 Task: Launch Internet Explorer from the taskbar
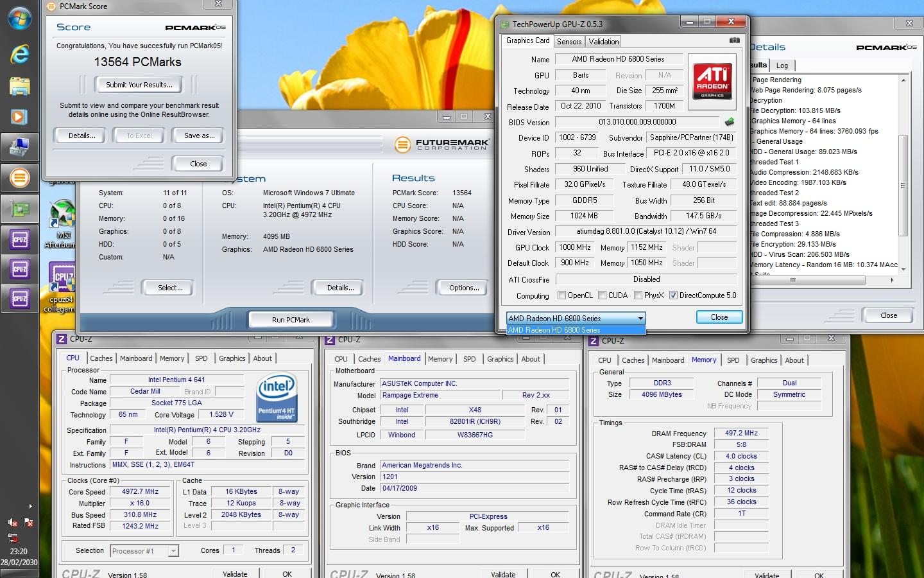(20, 54)
